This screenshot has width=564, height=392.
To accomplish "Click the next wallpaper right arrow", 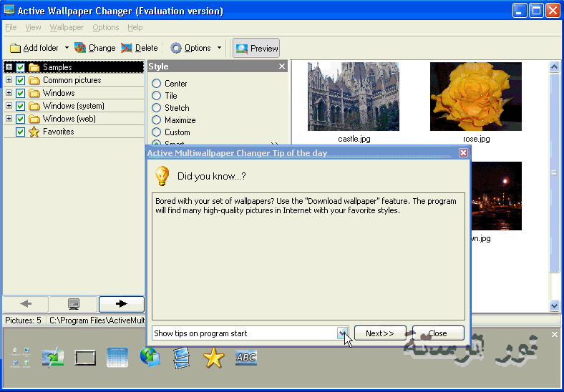I will coord(122,304).
